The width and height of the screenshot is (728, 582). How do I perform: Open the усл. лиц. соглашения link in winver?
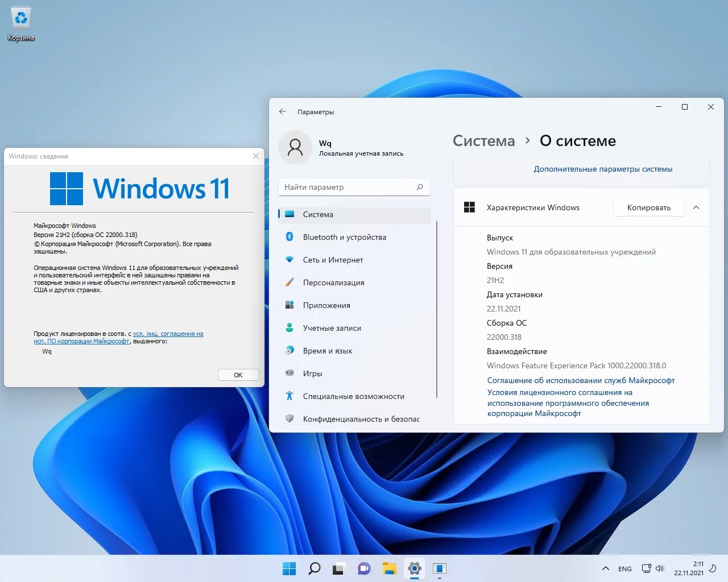click(x=168, y=334)
